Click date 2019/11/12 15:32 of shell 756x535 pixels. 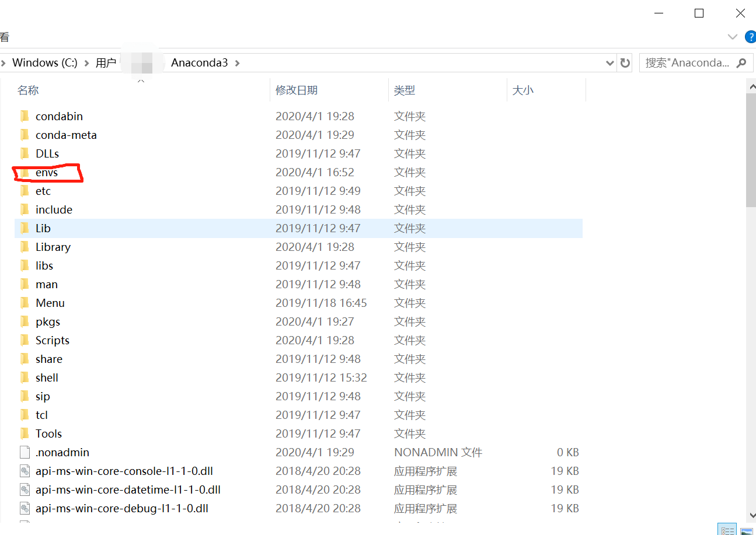click(x=321, y=377)
